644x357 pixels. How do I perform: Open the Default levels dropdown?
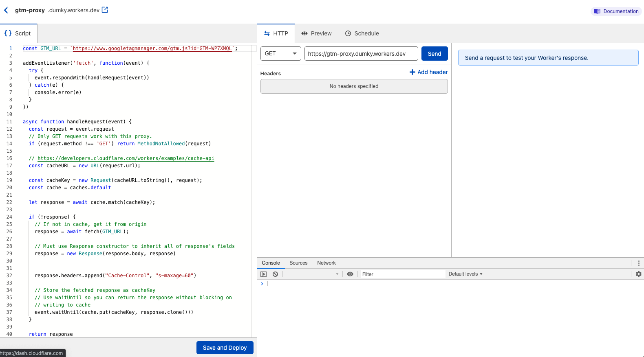point(465,274)
